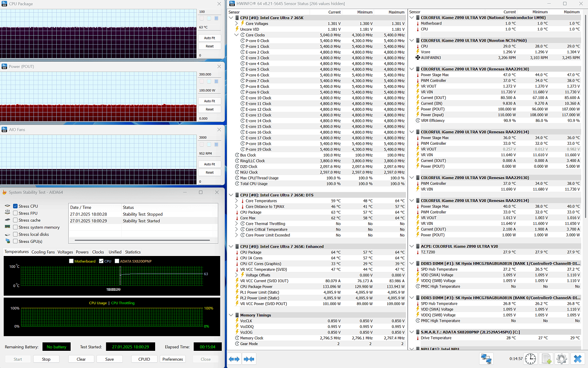The image size is (588, 368).
Task: Click the blue X icon in HWiNFO's toolbar
Action: tap(577, 359)
